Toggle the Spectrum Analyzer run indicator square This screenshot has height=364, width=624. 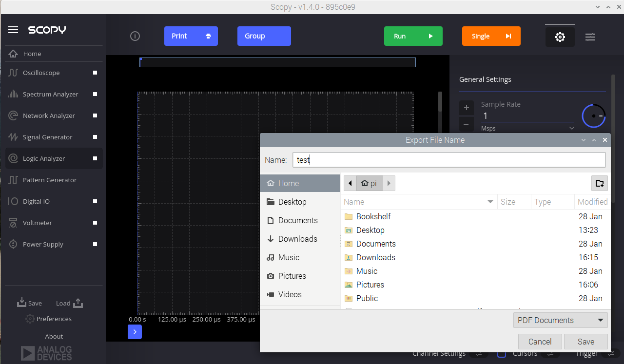click(95, 94)
